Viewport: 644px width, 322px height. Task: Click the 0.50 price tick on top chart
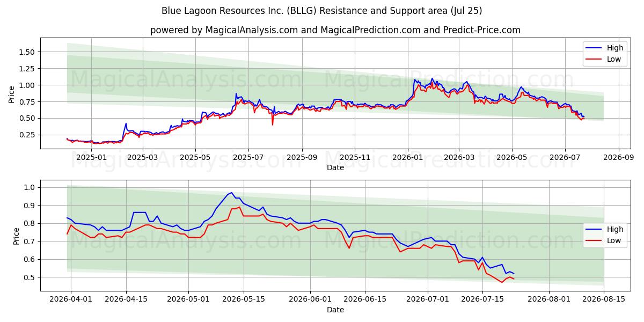pyautogui.click(x=28, y=118)
